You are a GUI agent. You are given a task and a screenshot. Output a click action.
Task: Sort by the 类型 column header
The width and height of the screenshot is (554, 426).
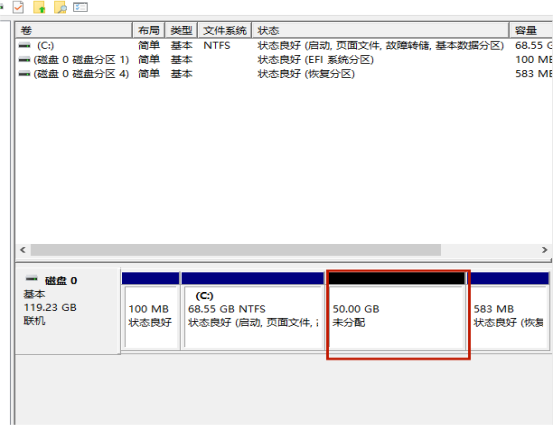pyautogui.click(x=181, y=30)
